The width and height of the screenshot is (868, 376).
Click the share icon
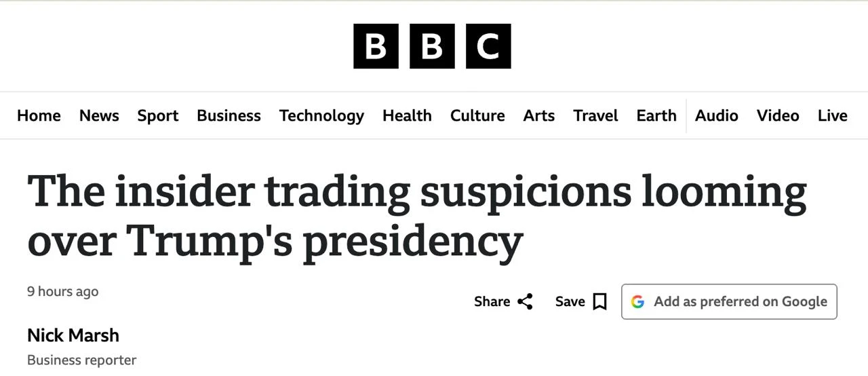click(x=525, y=301)
